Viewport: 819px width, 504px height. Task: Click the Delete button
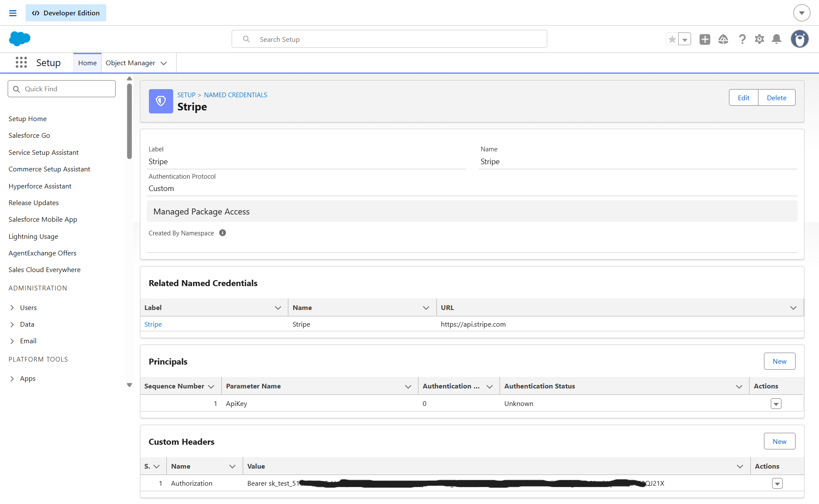(x=777, y=98)
